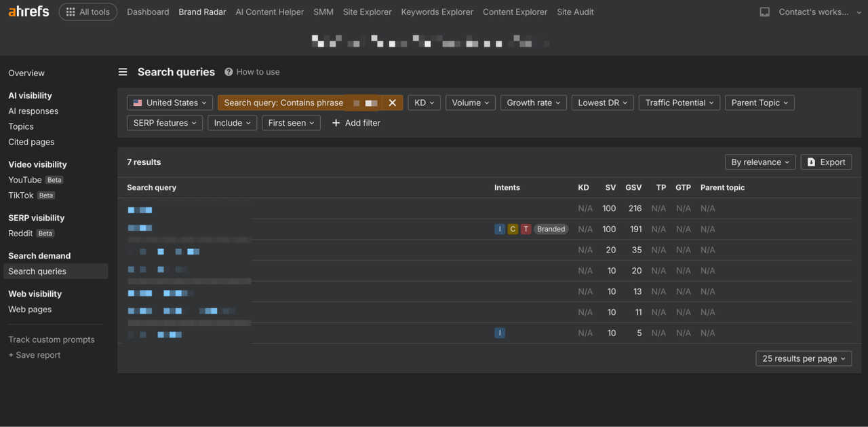Click the Ahrefs logo
868x427 pixels.
(x=28, y=12)
